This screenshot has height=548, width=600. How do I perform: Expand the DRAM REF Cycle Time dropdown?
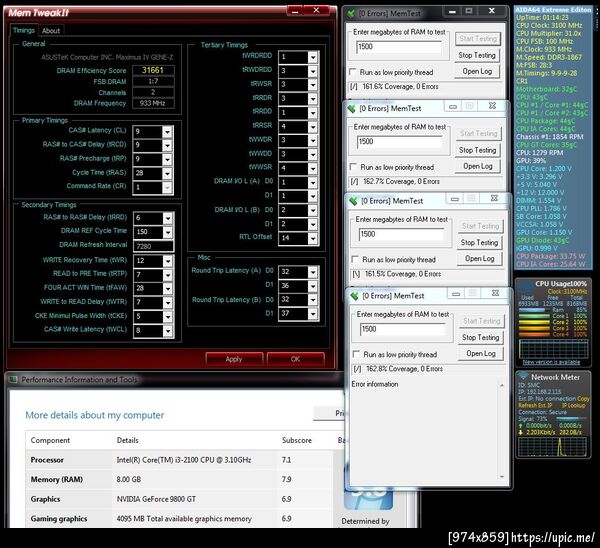point(168,232)
